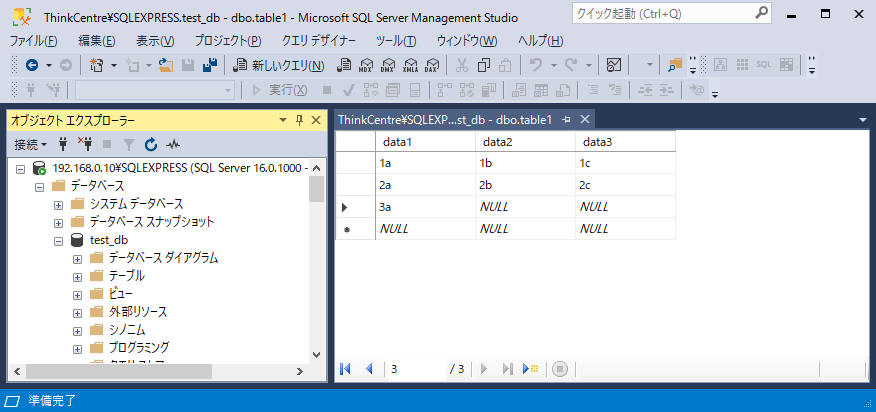Collapse the test_db database node
Viewport: 876px width, 412px height.
click(59, 240)
